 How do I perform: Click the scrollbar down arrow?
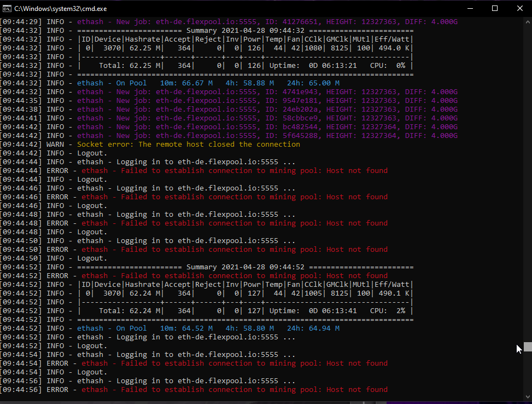tap(528, 396)
